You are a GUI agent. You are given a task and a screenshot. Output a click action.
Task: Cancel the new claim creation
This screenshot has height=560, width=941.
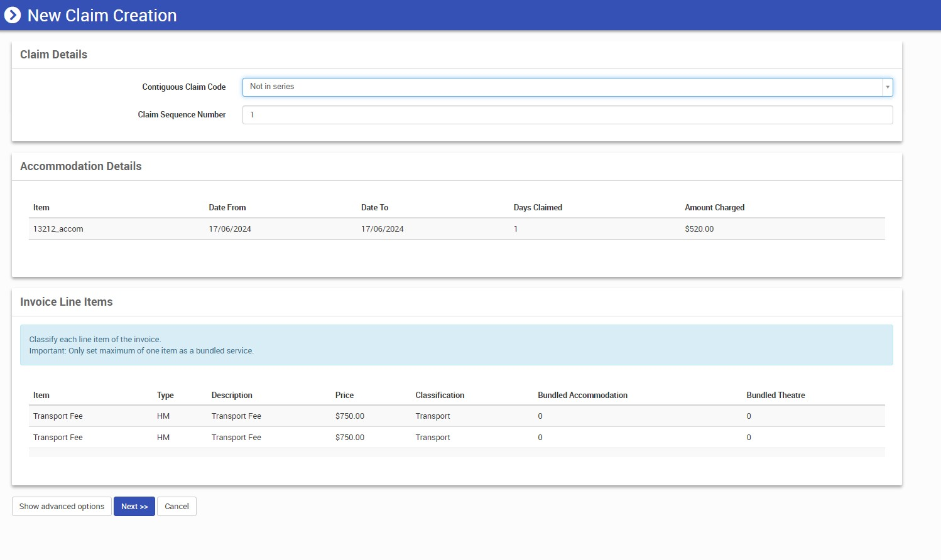pos(177,507)
